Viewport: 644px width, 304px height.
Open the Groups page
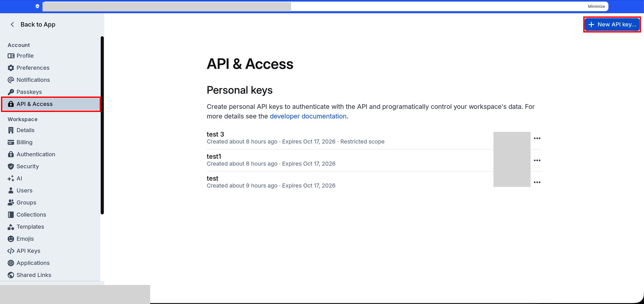[x=50, y=202]
